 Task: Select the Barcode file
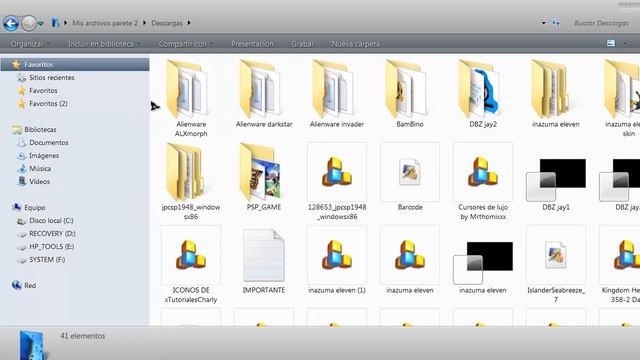pyautogui.click(x=409, y=176)
